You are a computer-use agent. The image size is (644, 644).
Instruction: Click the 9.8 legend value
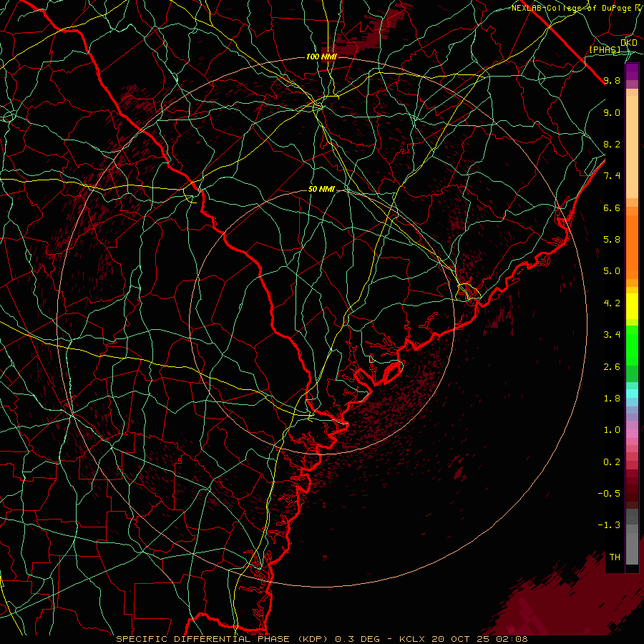(x=612, y=80)
